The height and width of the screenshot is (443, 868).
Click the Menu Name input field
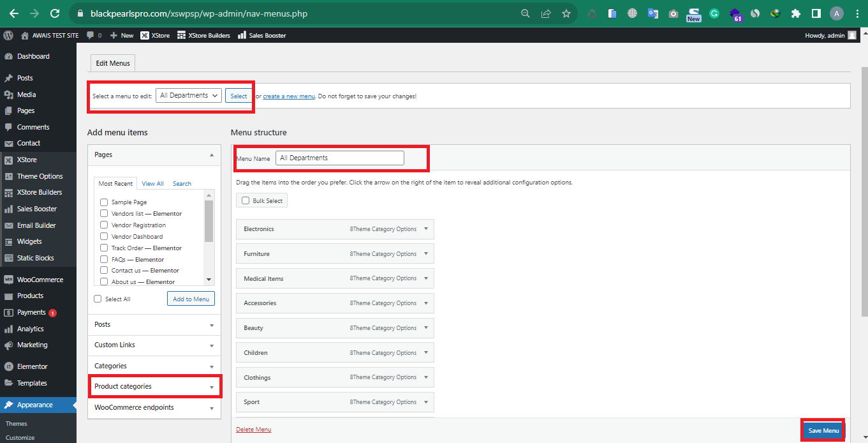coord(339,158)
